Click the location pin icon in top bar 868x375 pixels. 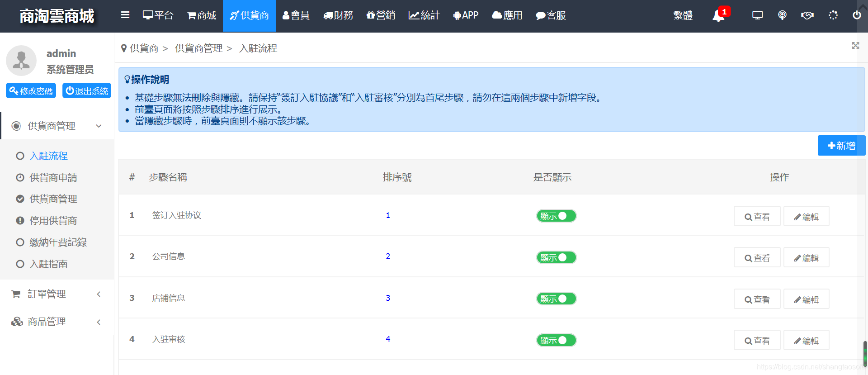[x=782, y=15]
